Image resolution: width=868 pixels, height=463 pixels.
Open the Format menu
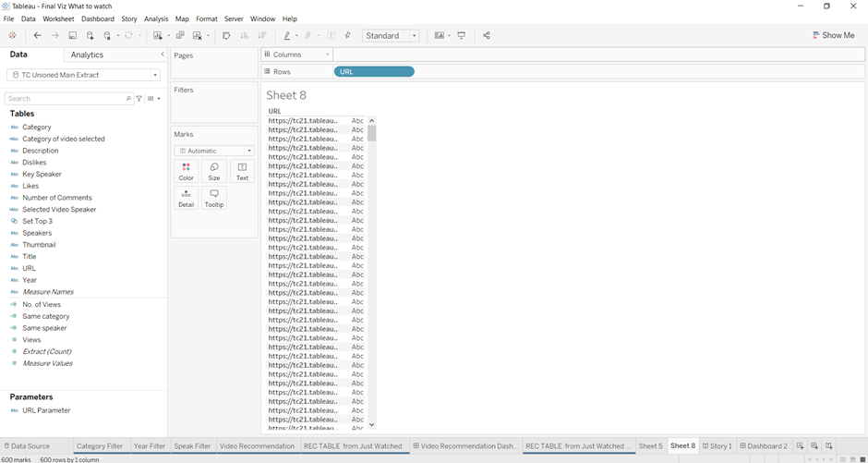207,18
